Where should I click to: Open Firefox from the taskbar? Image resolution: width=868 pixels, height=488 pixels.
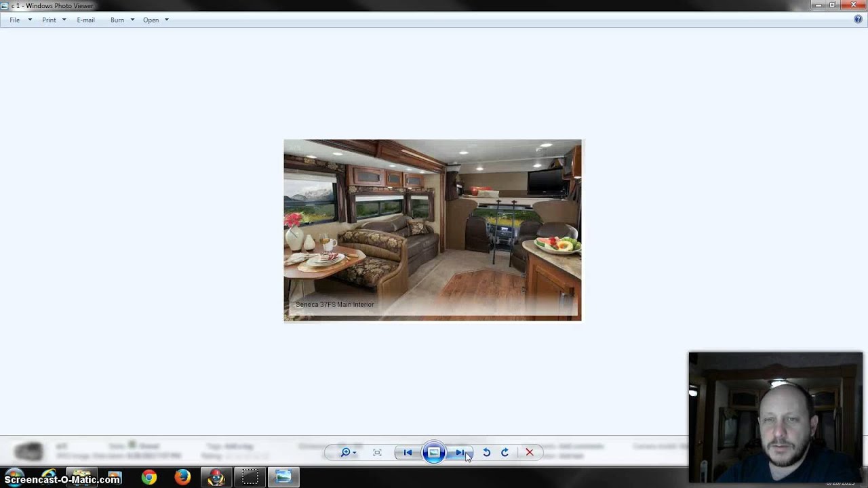[x=182, y=478]
